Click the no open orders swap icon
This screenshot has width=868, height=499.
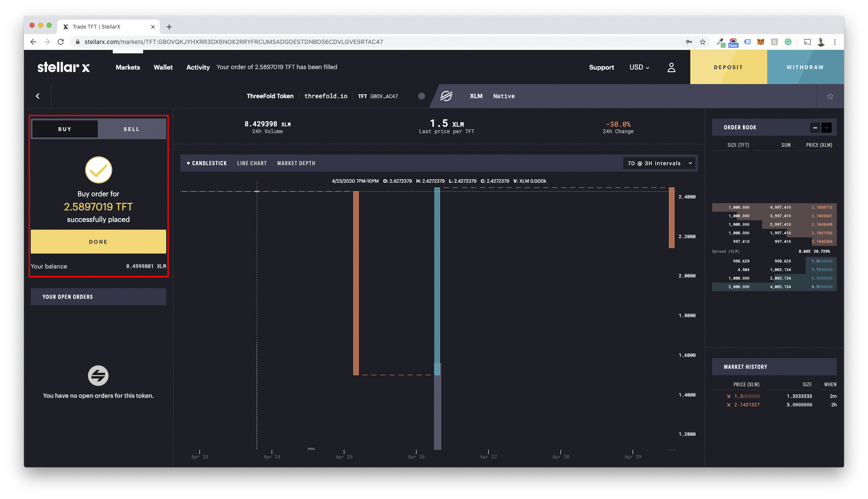[x=98, y=376]
